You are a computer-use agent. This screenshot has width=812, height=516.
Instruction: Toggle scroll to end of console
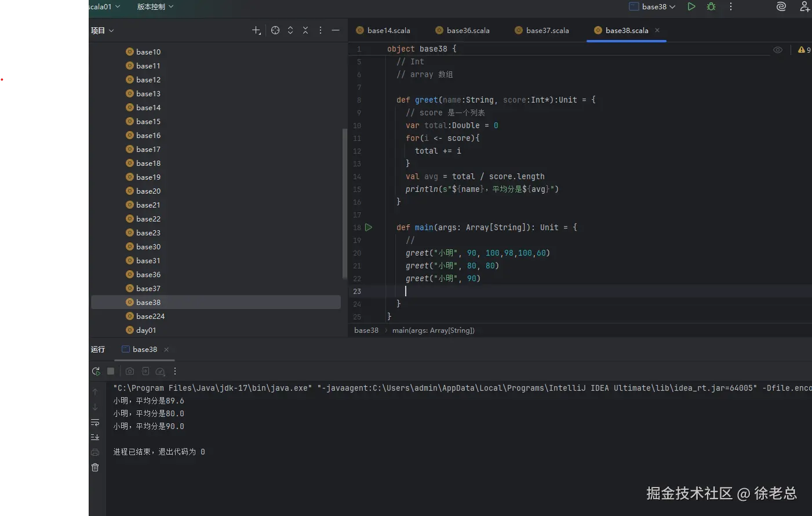[95, 437]
